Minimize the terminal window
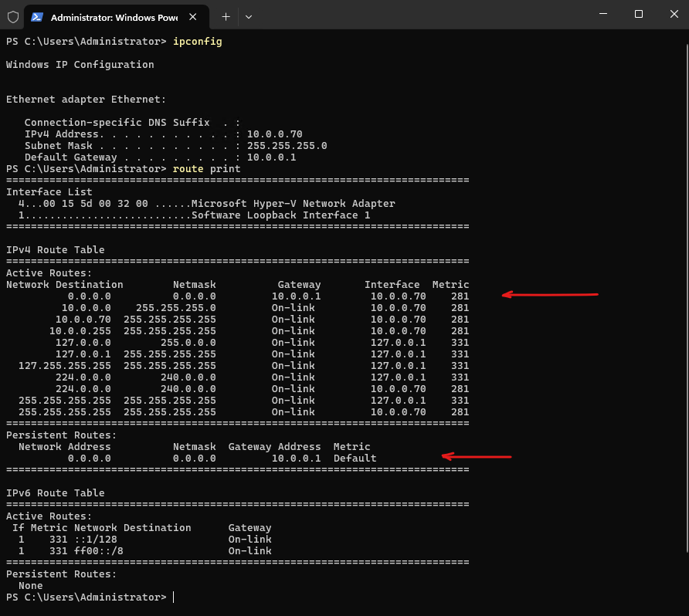The image size is (689, 616). (x=603, y=14)
